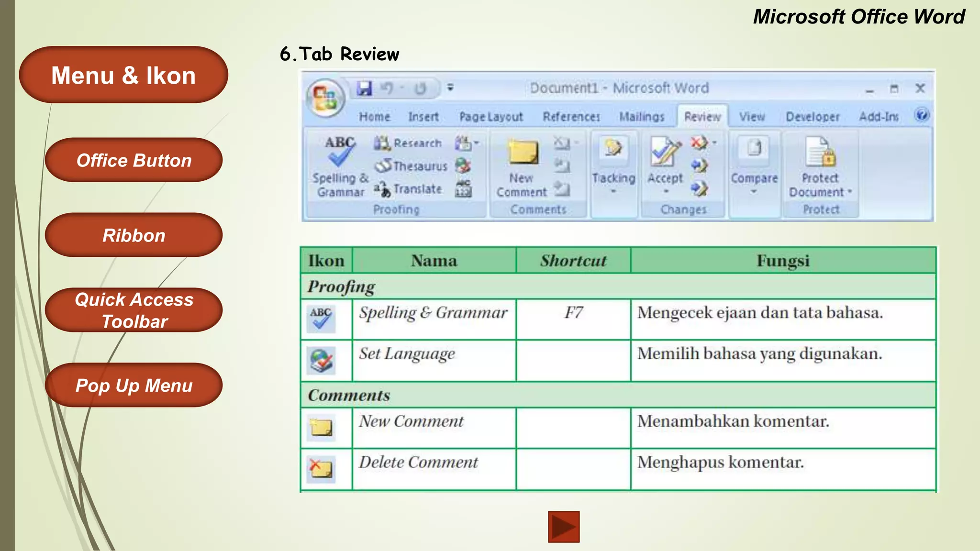Image resolution: width=980 pixels, height=551 pixels.
Task: Select 'Menghapus komentar.' text
Action: coord(721,463)
